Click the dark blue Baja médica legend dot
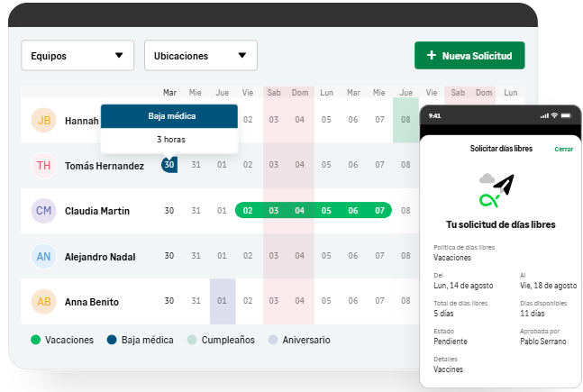The image size is (583, 392). point(112,341)
